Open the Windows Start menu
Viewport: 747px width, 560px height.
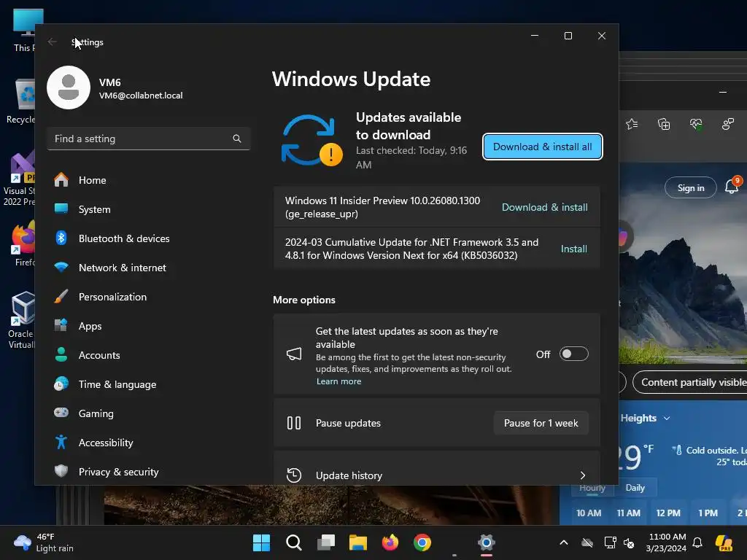coord(261,542)
